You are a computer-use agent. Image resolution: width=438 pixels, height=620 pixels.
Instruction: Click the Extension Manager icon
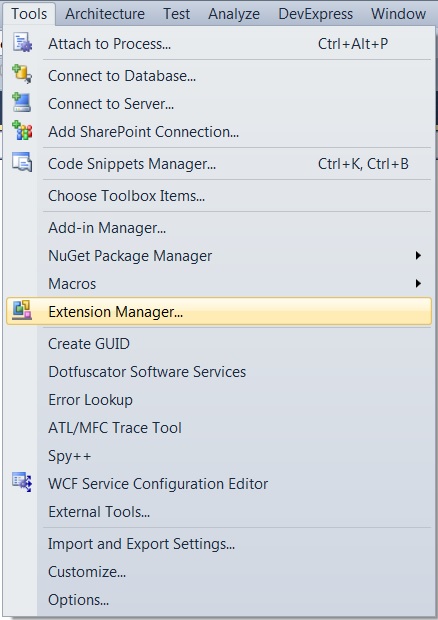(22, 310)
